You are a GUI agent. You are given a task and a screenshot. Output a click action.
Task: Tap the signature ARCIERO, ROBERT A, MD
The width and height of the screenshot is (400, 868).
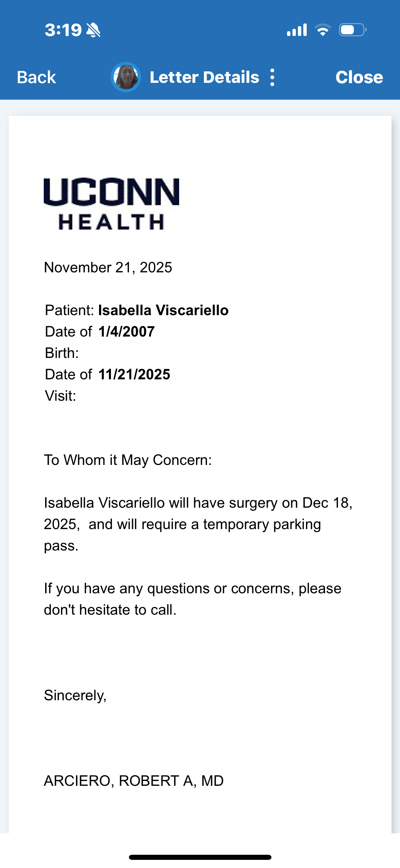pos(134,781)
